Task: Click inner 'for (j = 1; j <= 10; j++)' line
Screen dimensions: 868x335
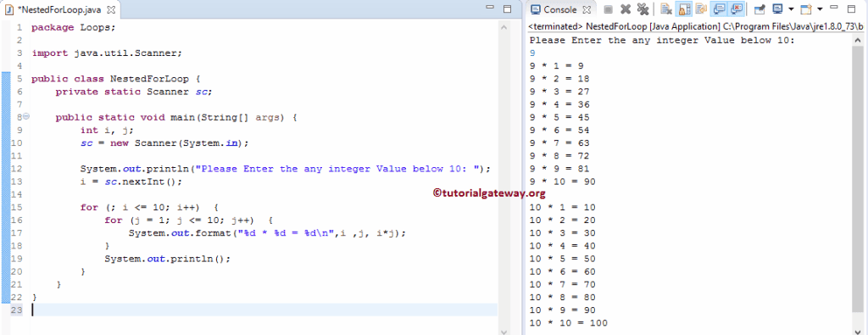Action: point(188,220)
